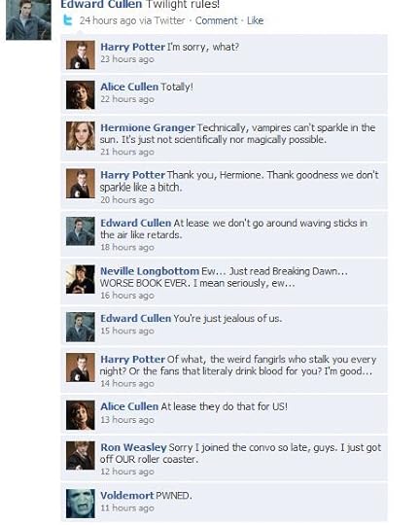This screenshot has height=525, width=420.
Task: Click the Comment link under the post
Action: point(216,20)
